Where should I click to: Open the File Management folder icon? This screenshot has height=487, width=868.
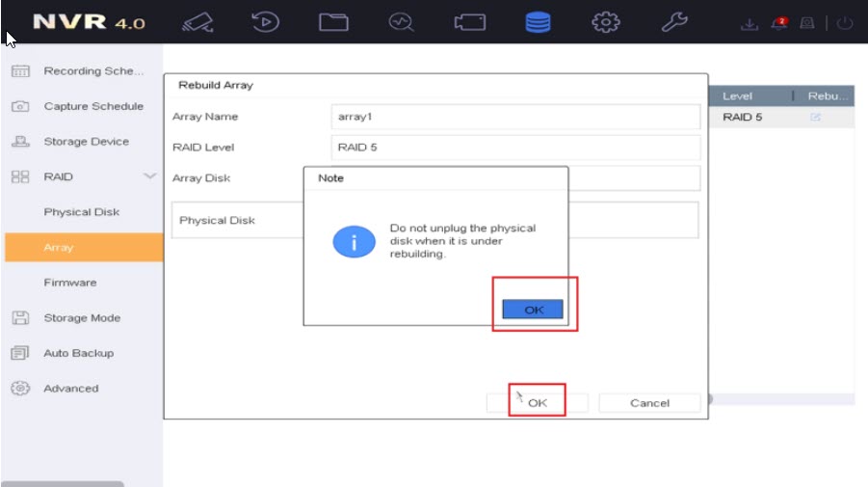pos(333,23)
